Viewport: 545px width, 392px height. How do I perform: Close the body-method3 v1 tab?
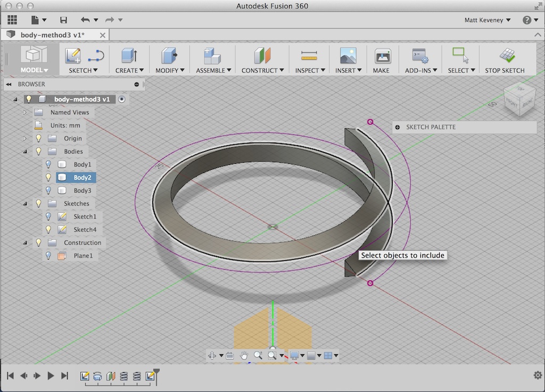click(103, 35)
